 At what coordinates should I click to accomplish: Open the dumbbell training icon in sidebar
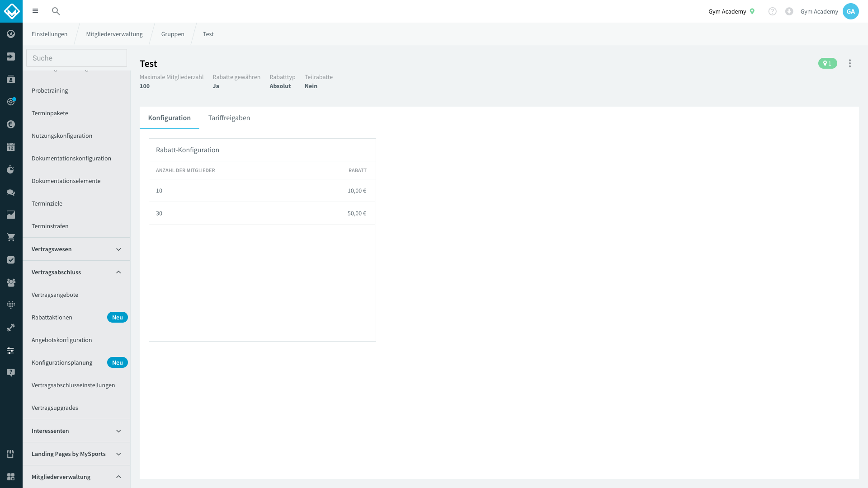coord(11,328)
